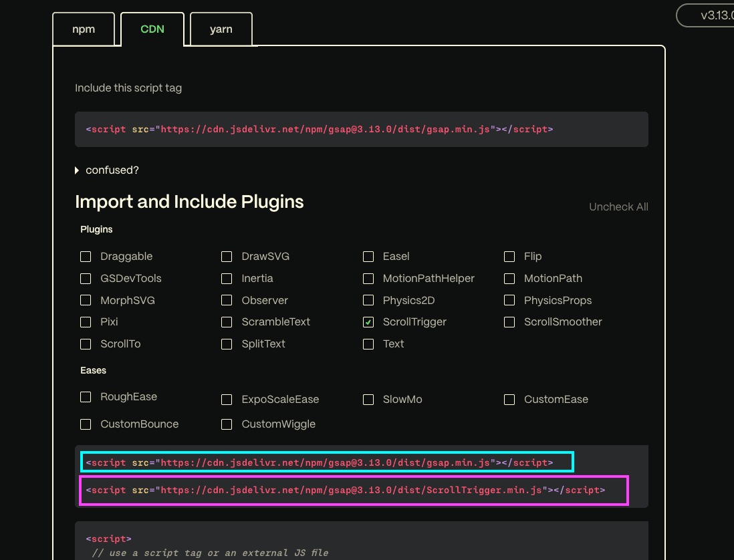The height and width of the screenshot is (560, 734).
Task: Select the CustomEase ease checkbox
Action: 509,400
